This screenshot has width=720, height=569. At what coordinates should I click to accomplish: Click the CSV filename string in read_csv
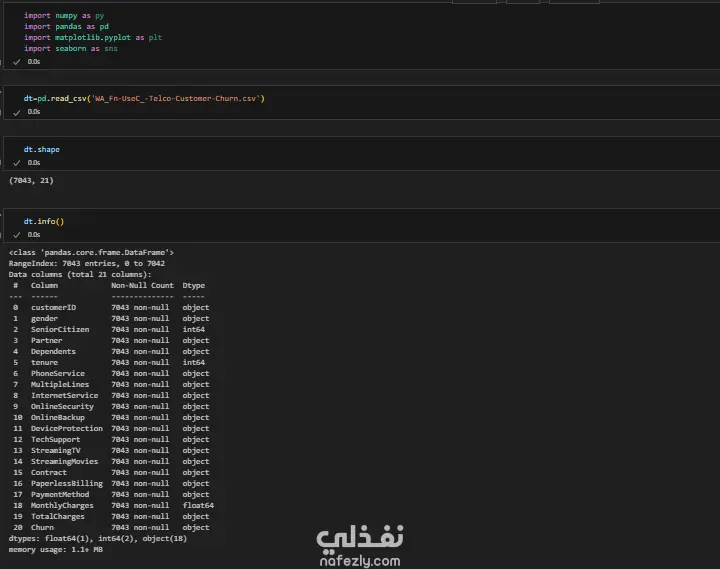click(x=176, y=99)
